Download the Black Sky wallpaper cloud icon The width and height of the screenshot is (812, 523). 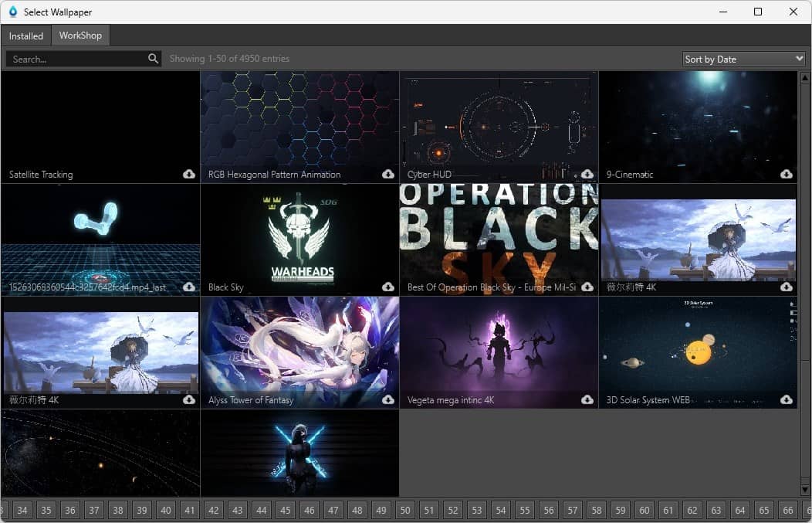pos(388,287)
